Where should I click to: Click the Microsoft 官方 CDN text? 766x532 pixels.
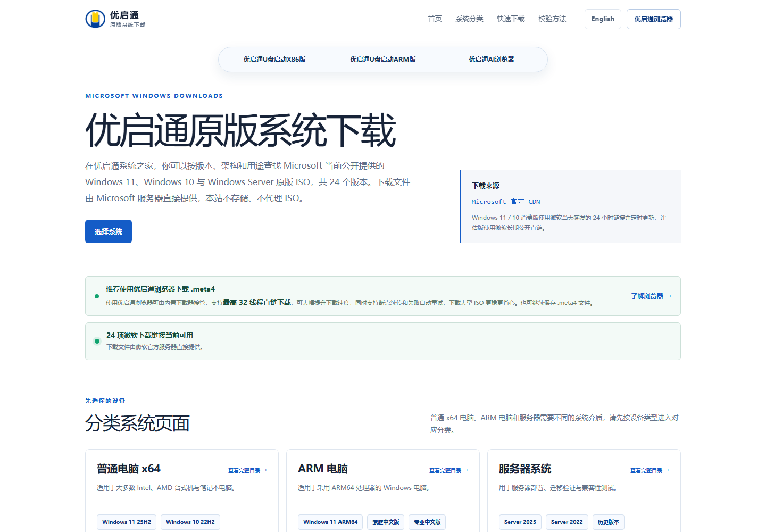(x=506, y=202)
